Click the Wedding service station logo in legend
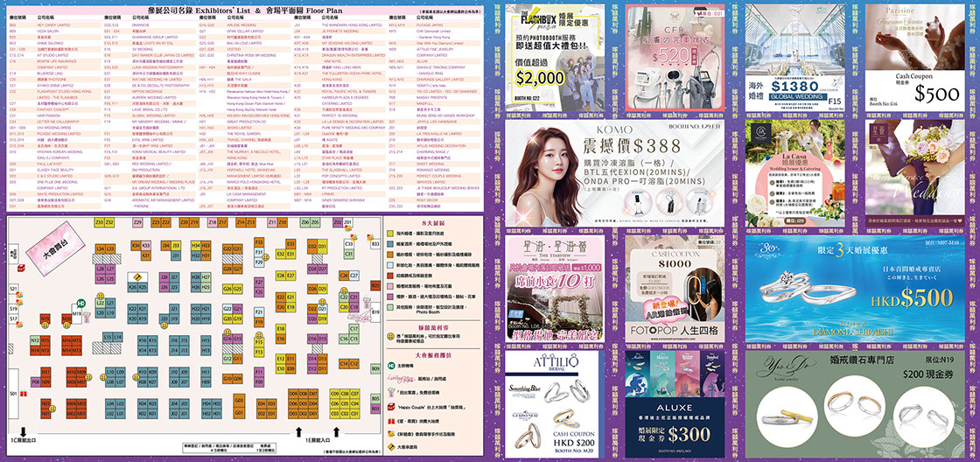Viewport: 980px width, 462px height. click(401, 378)
